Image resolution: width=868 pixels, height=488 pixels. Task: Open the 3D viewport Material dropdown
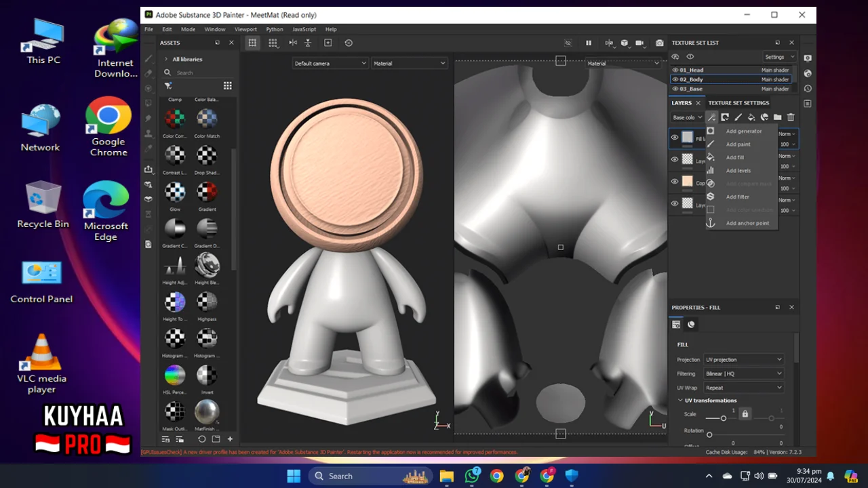[410, 63]
